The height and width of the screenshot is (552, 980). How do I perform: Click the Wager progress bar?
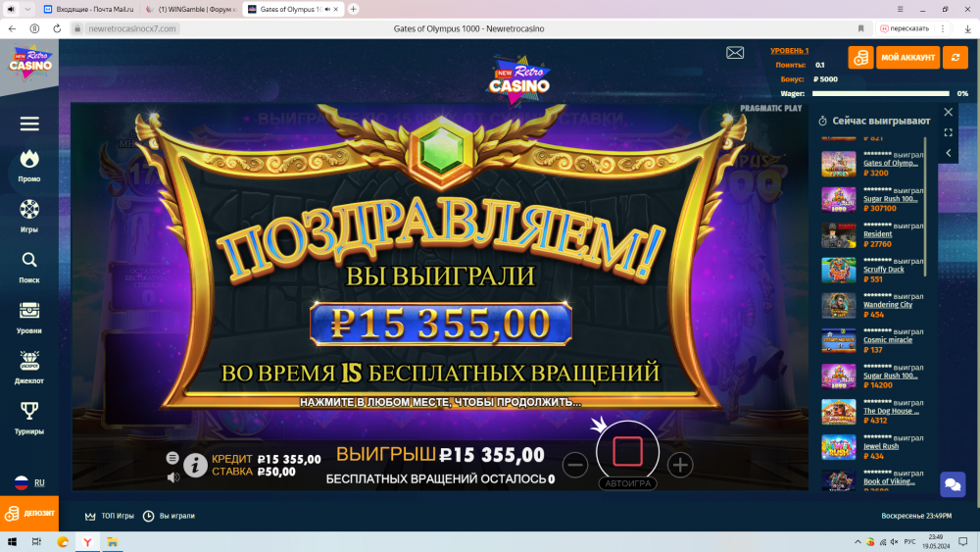coord(880,94)
